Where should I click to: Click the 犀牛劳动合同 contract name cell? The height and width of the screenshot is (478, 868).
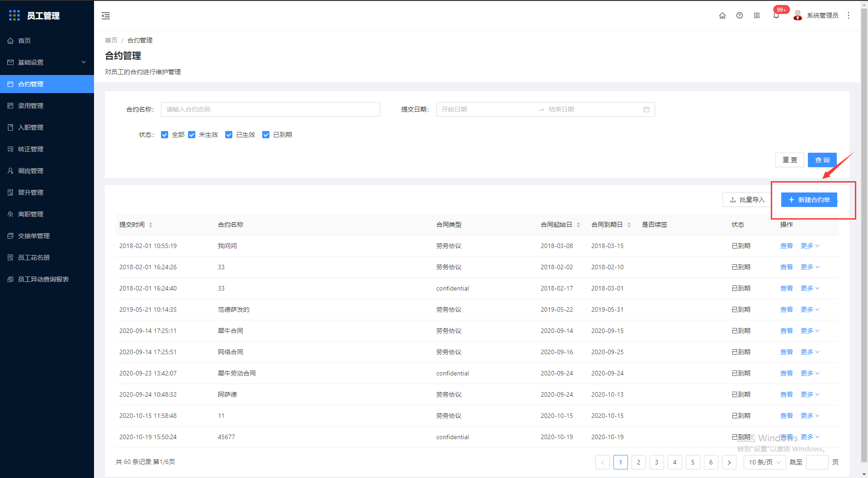237,373
